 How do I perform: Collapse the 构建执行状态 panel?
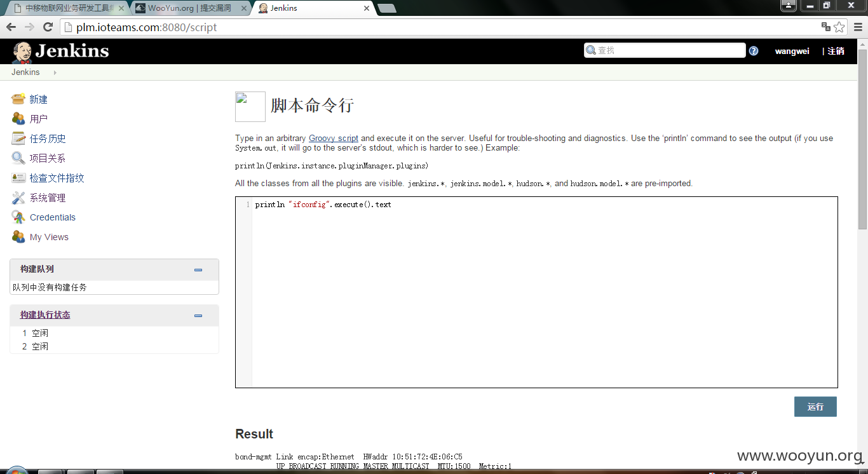pyautogui.click(x=198, y=316)
